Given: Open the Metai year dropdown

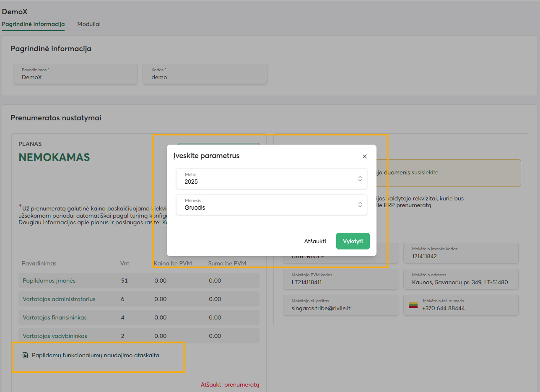Looking at the screenshot, I should tap(271, 179).
